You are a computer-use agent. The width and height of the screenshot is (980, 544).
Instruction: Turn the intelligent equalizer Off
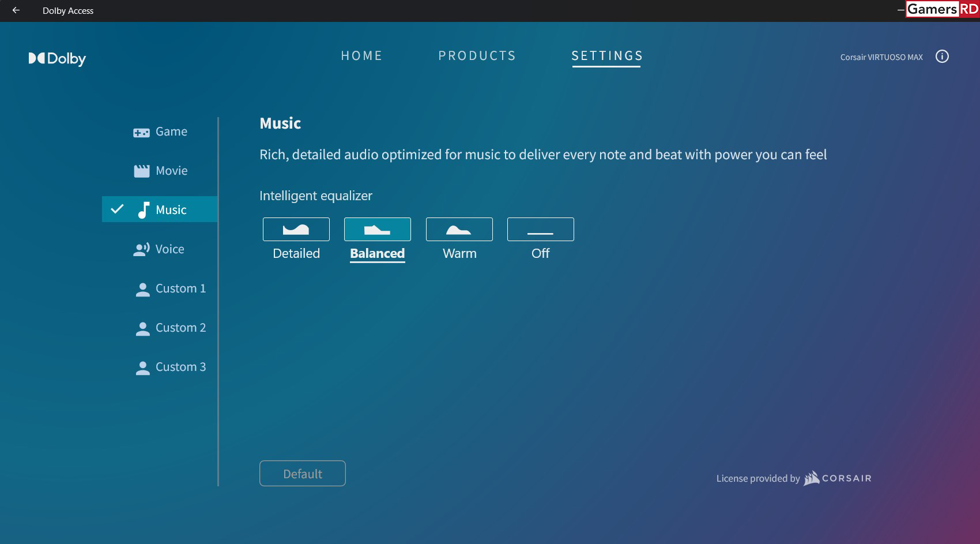click(541, 230)
